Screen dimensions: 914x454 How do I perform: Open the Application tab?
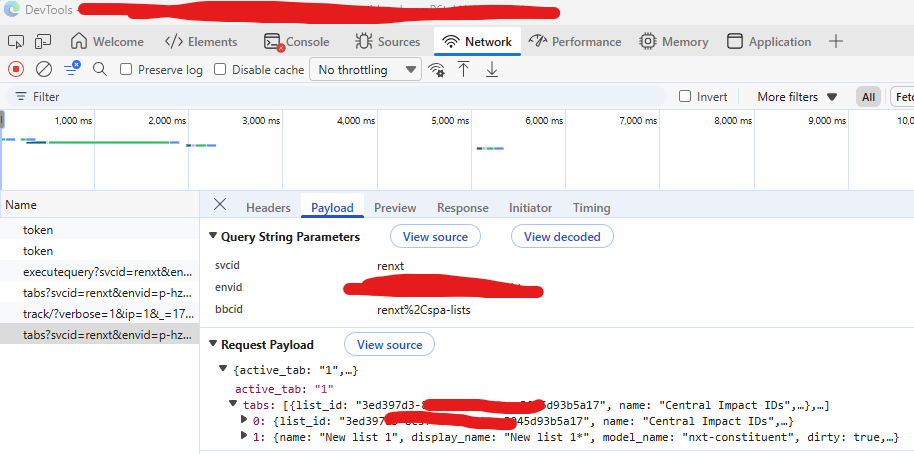pyautogui.click(x=769, y=42)
